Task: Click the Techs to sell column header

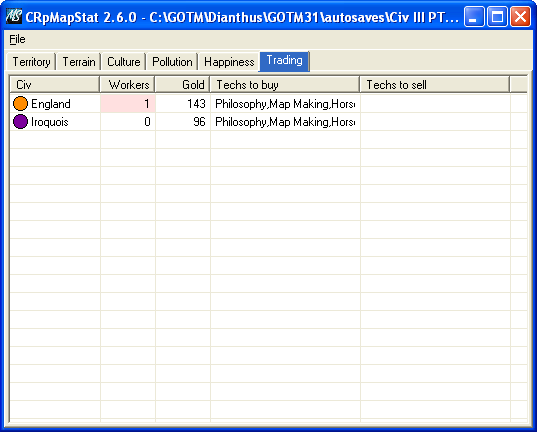Action: pyautogui.click(x=435, y=85)
